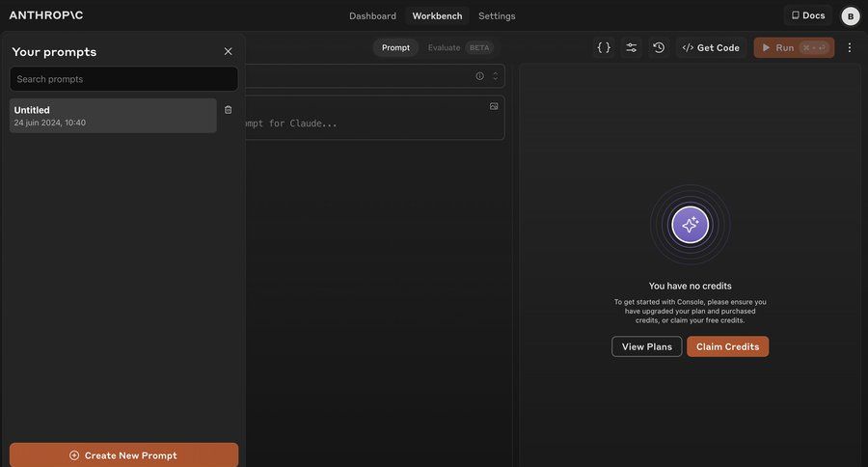The image size is (868, 467).
Task: Open model settings sliders icon
Action: (631, 47)
